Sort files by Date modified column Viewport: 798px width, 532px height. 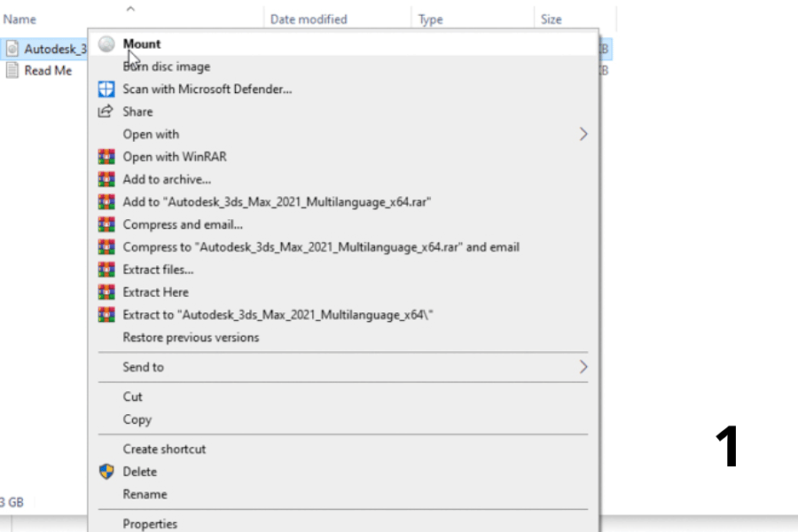click(x=309, y=20)
